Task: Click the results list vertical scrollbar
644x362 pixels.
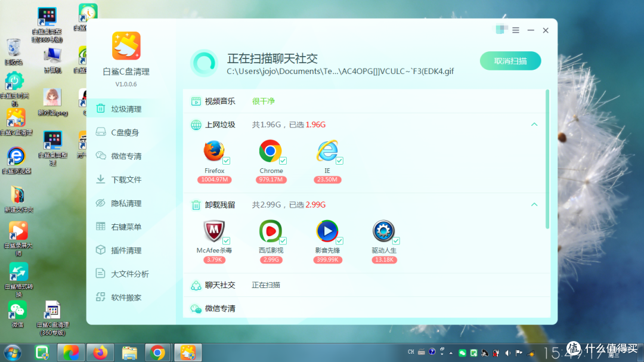Action: [547, 159]
